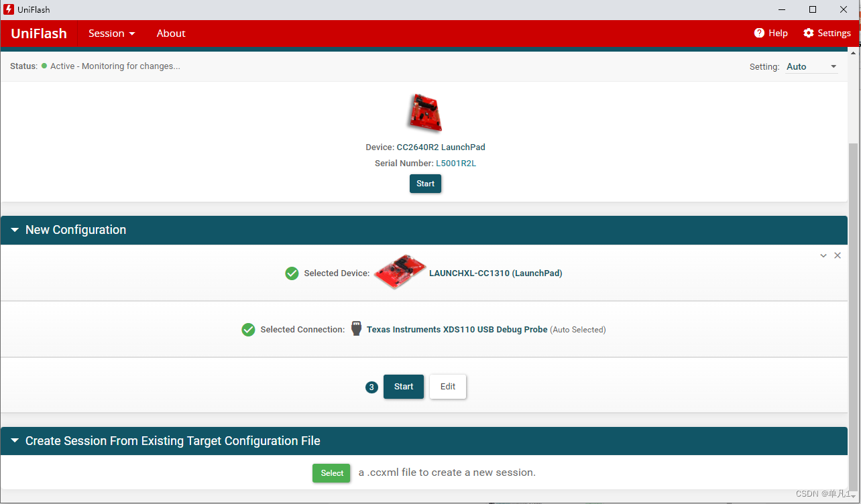Click the green check beside Selected Device
Screen dimensions: 861x504
pyautogui.click(x=292, y=273)
